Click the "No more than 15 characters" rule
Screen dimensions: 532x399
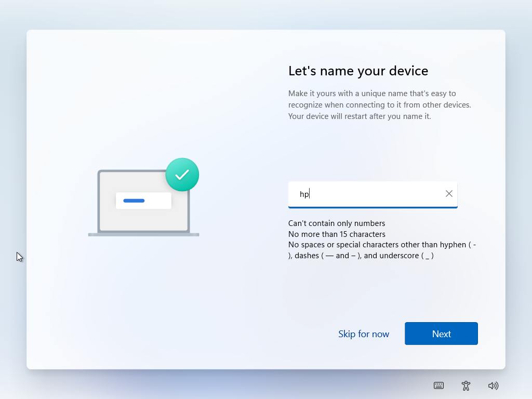pyautogui.click(x=337, y=234)
